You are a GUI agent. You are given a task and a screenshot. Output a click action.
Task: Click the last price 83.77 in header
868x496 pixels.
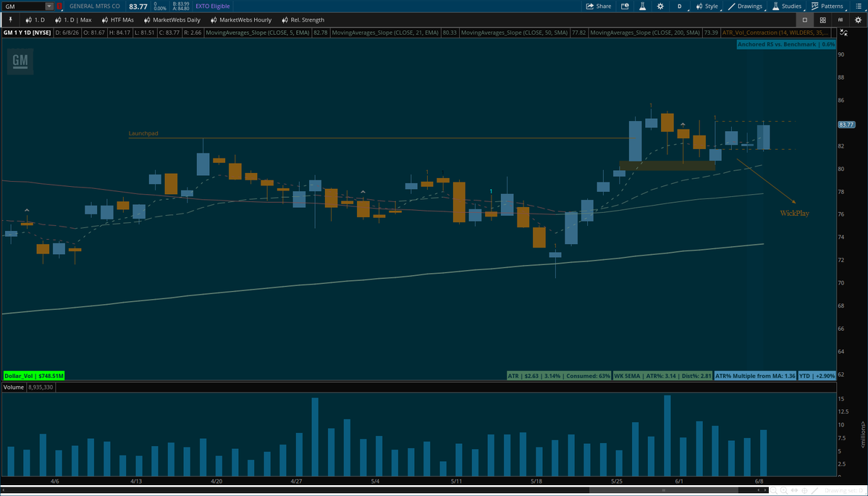(138, 6)
